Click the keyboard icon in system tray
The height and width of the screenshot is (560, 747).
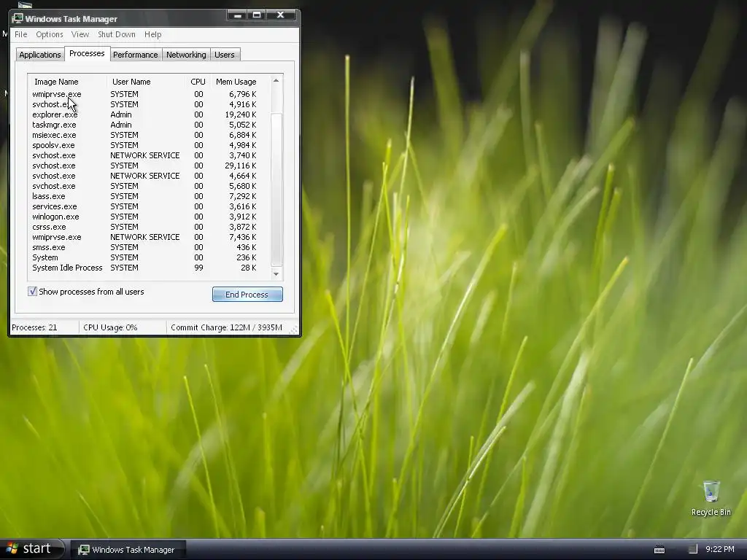(659, 550)
